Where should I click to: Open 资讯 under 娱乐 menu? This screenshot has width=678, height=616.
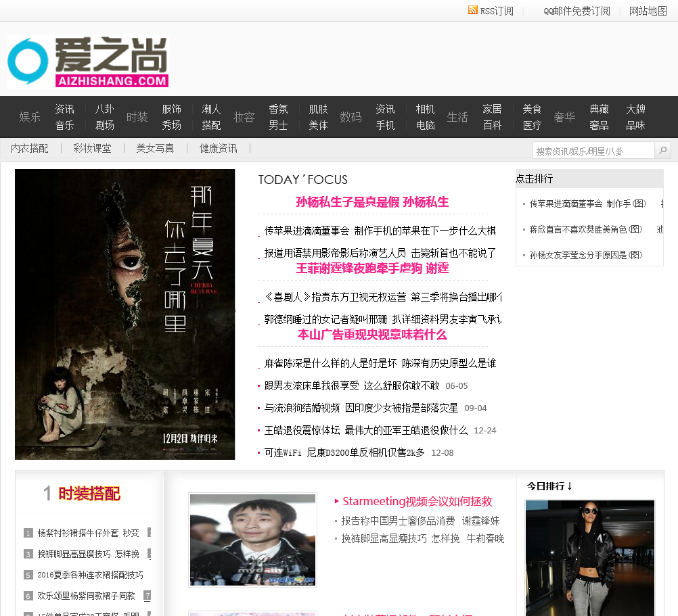click(x=64, y=109)
